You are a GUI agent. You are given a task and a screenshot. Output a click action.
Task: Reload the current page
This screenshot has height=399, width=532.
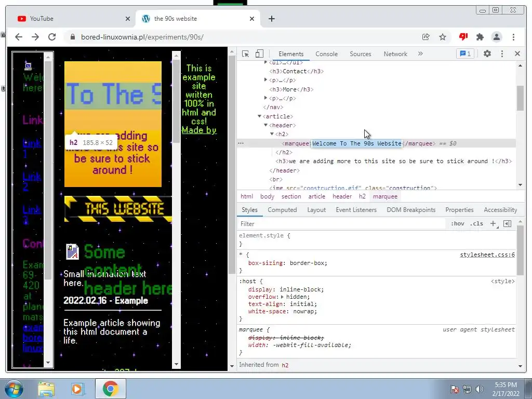click(52, 37)
